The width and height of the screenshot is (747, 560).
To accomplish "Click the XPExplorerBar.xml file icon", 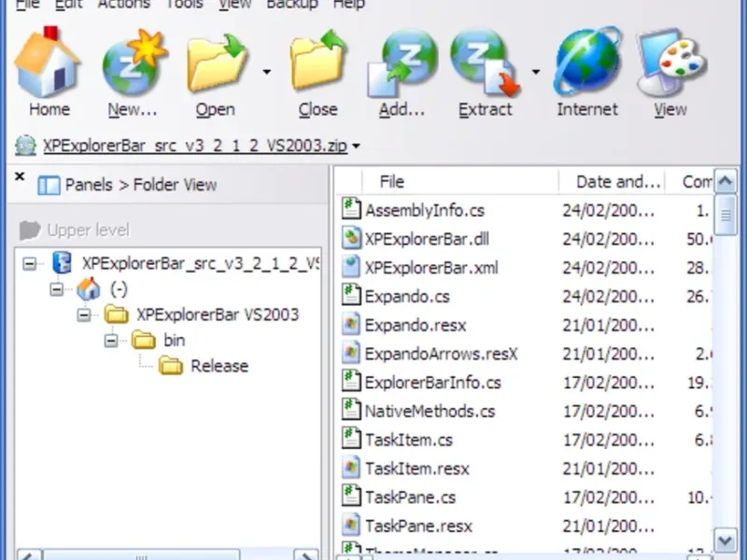I will pyautogui.click(x=351, y=267).
